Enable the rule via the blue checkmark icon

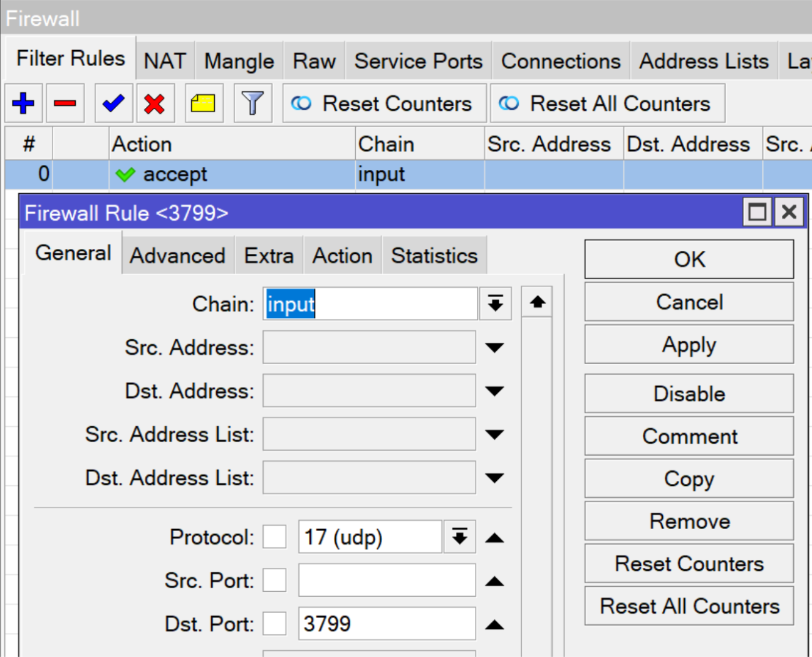[x=113, y=103]
